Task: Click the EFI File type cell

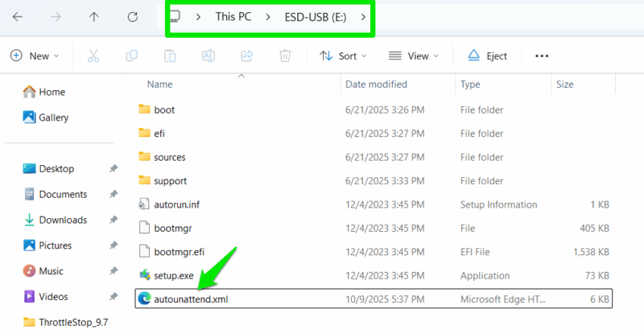Action: (x=475, y=252)
